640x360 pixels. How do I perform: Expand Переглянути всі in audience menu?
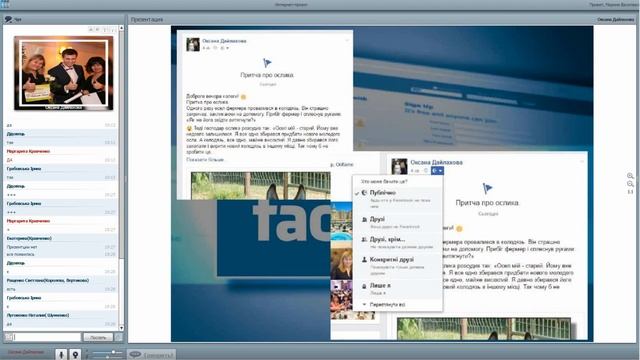point(387,305)
